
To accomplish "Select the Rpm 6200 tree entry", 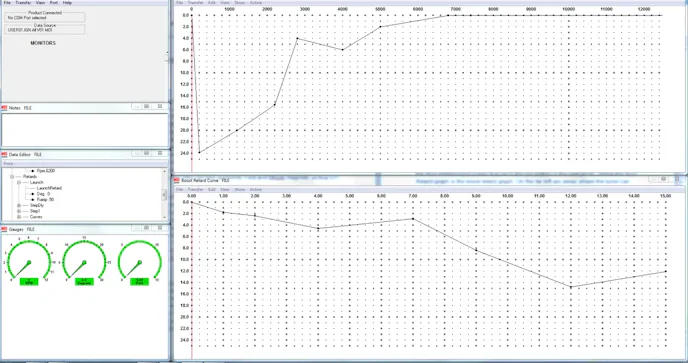I will click(46, 171).
